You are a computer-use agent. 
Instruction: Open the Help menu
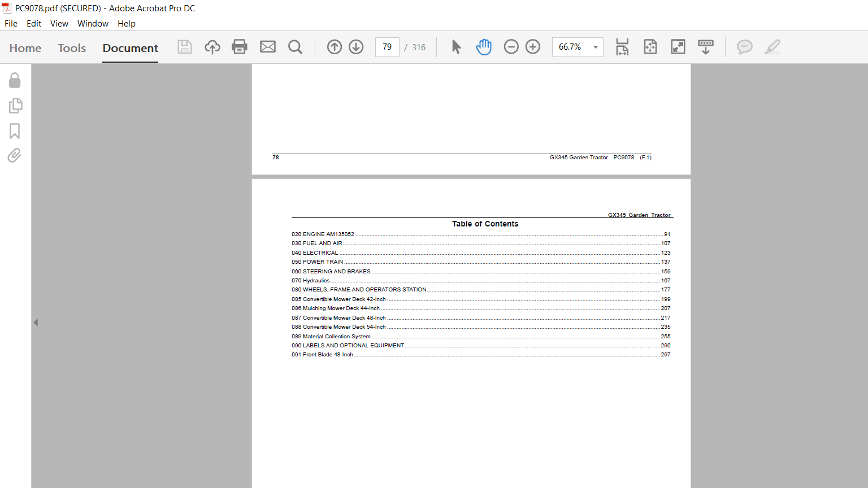pyautogui.click(x=127, y=24)
